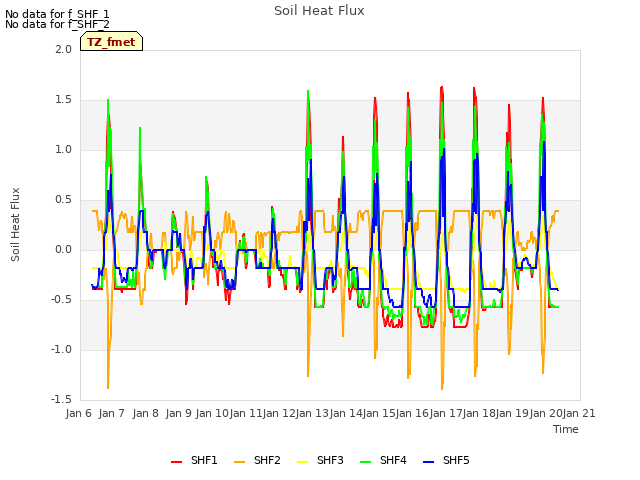Click the -1.5 y-axis tick label
Screen dimensions: 640x480
(x=61, y=399)
